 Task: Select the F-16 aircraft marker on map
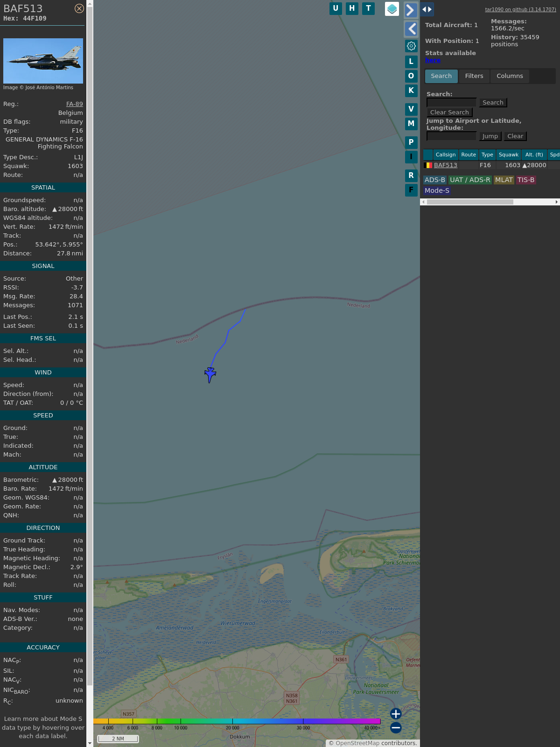pyautogui.click(x=210, y=374)
